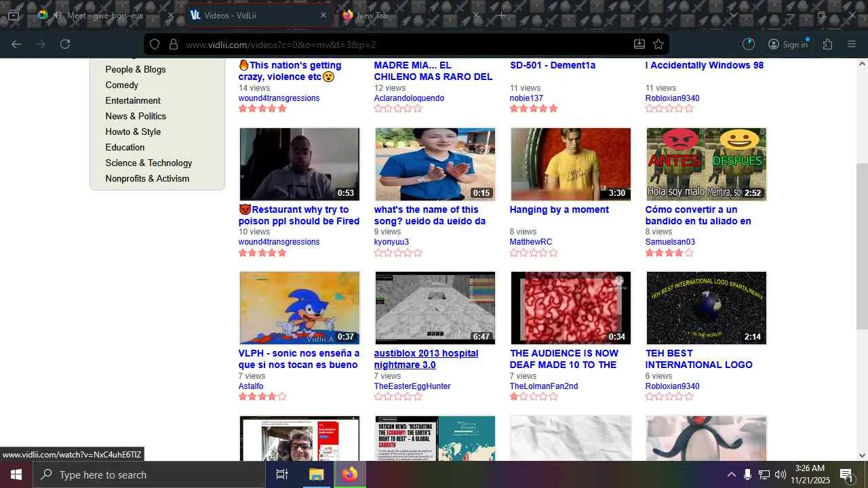
Task: Select the News & Politics category
Action: tap(136, 116)
